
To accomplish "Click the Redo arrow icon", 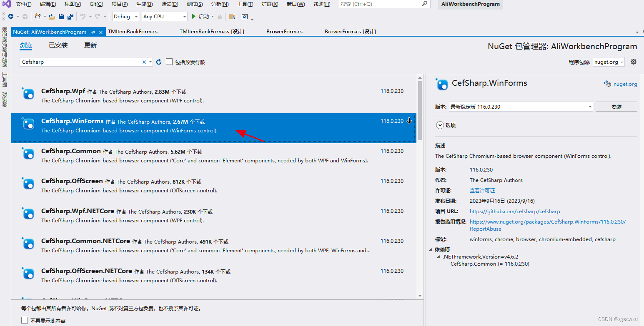I will pos(98,17).
